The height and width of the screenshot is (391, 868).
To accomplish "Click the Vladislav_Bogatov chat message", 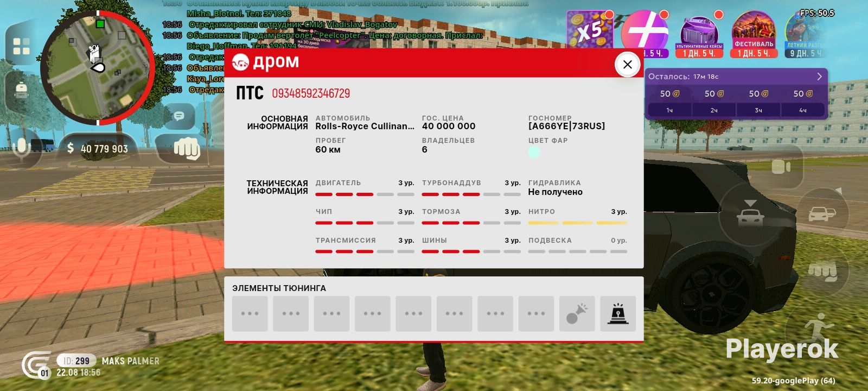I will (293, 24).
